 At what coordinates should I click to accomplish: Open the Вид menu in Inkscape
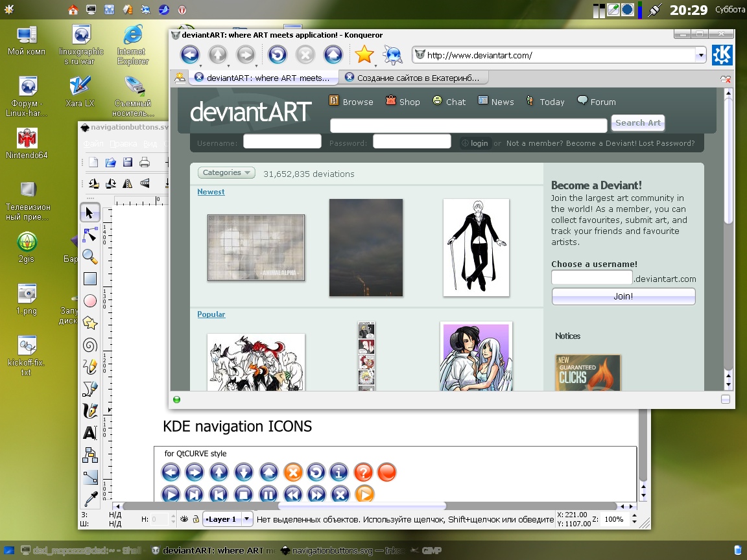[x=150, y=144]
